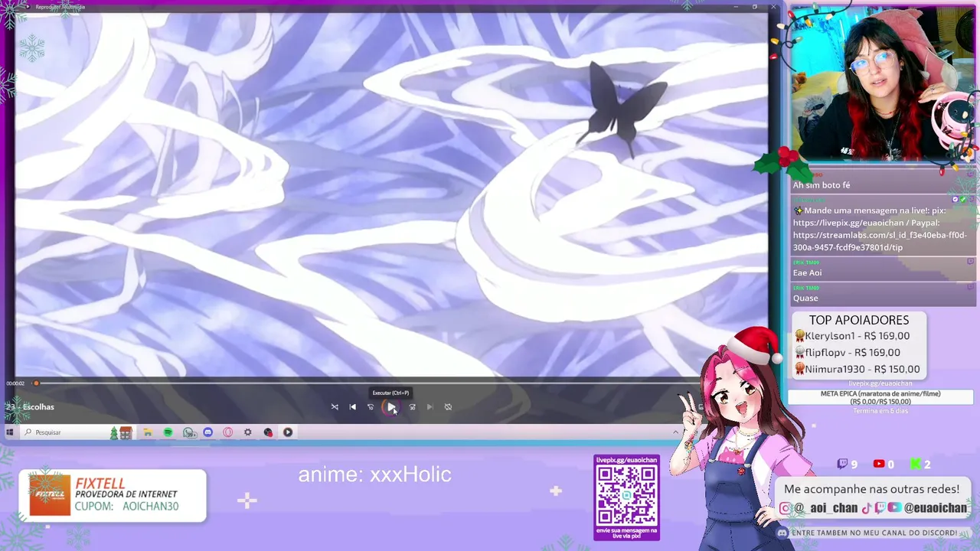
Task: Click the 00:00:02 elapsed time label
Action: (15, 383)
